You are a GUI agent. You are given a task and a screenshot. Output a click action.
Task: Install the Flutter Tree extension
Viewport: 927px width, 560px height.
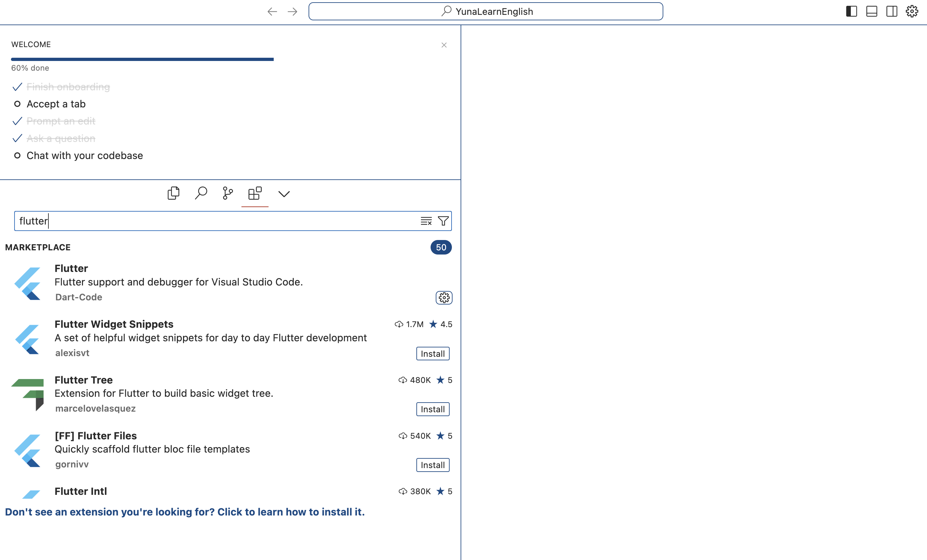433,409
